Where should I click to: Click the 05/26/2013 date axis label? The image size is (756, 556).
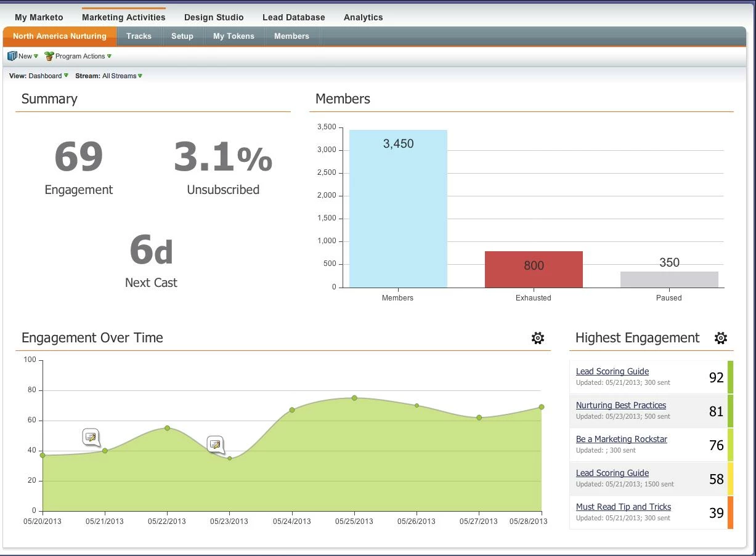tap(417, 522)
